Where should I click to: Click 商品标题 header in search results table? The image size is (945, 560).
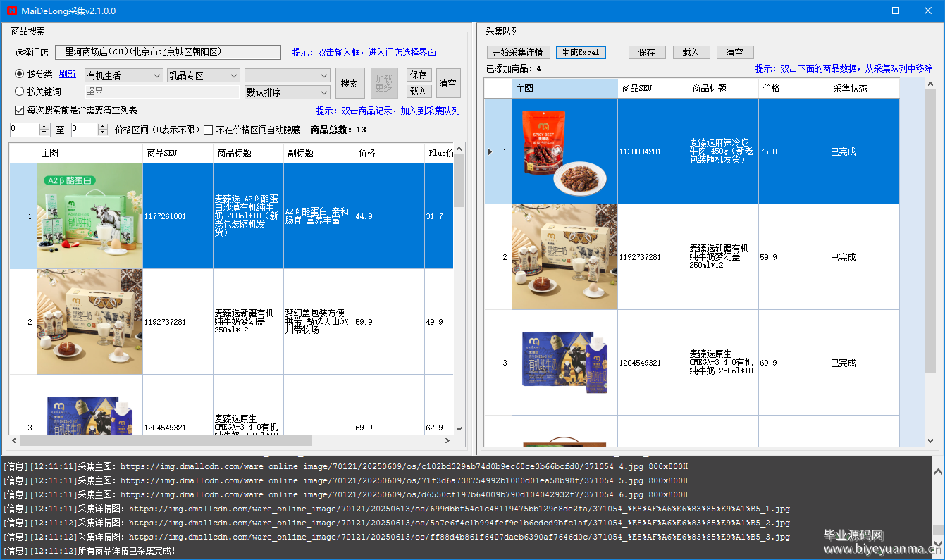pyautogui.click(x=248, y=153)
